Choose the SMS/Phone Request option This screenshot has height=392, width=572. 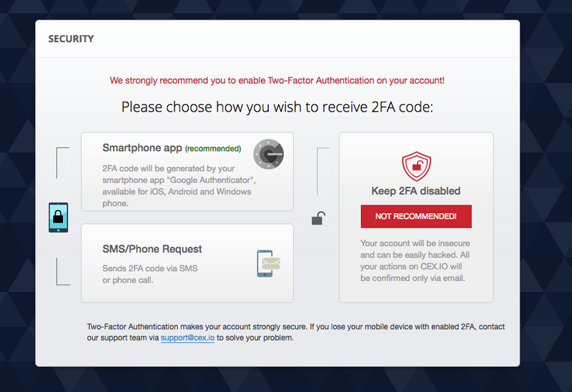(x=187, y=263)
